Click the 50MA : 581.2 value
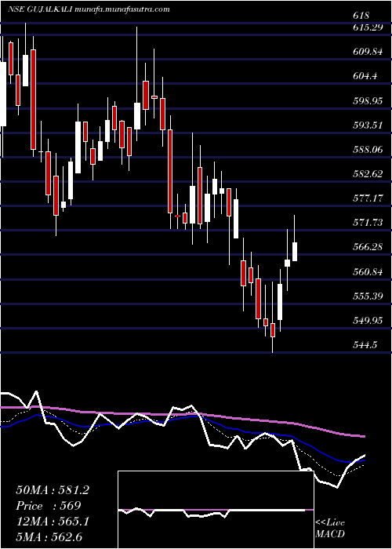 tap(53, 490)
